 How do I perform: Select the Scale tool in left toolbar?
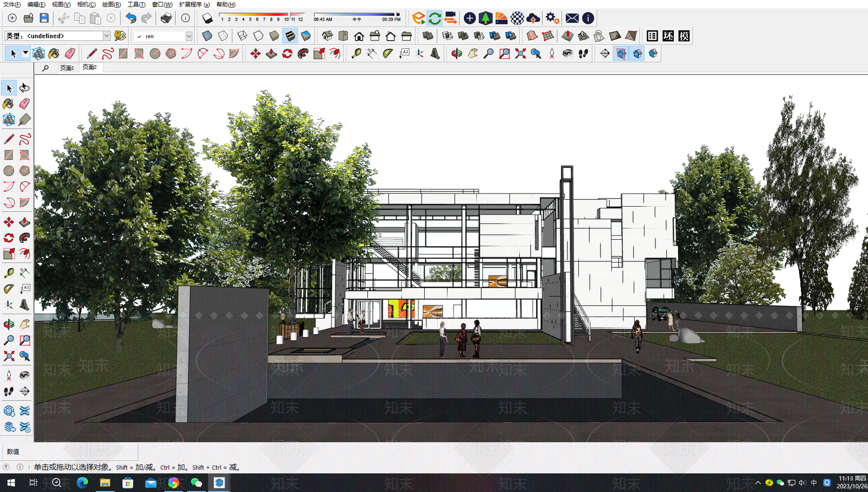click(x=9, y=253)
